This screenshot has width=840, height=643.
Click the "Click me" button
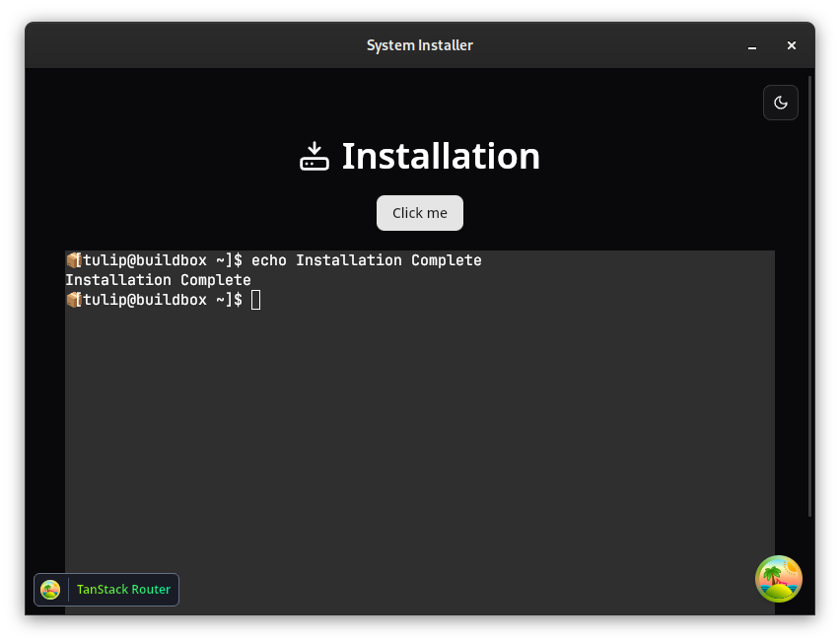[419, 213]
